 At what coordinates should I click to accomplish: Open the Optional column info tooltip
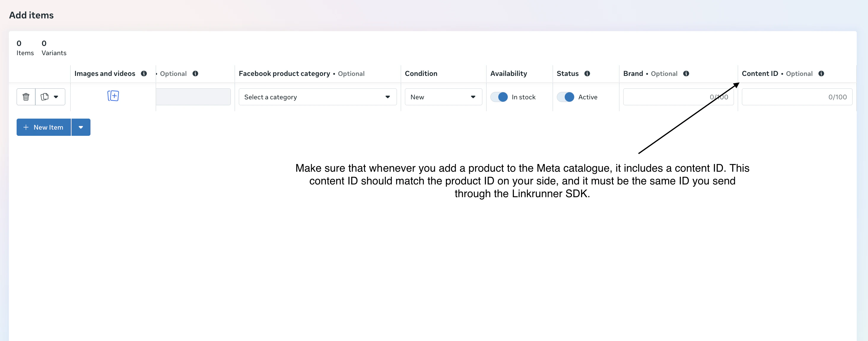point(195,74)
